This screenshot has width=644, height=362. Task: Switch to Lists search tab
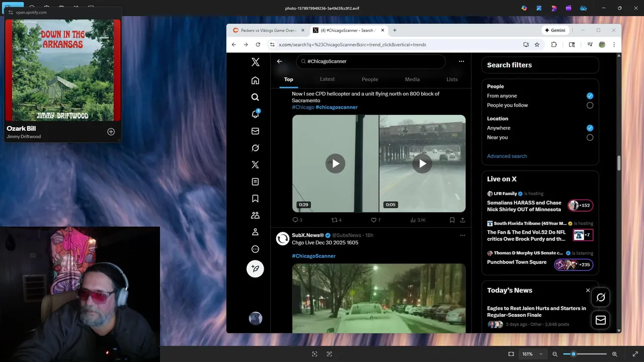(452, 79)
